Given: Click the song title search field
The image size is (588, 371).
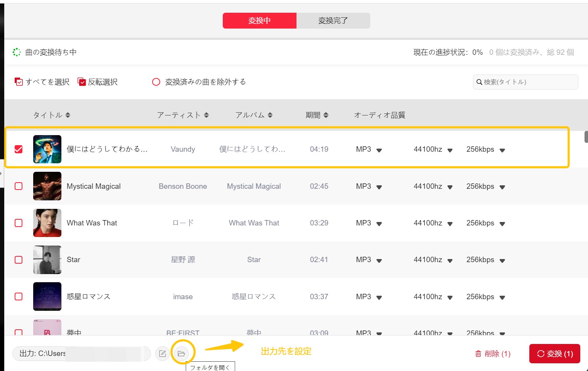Looking at the screenshot, I should pos(525,82).
